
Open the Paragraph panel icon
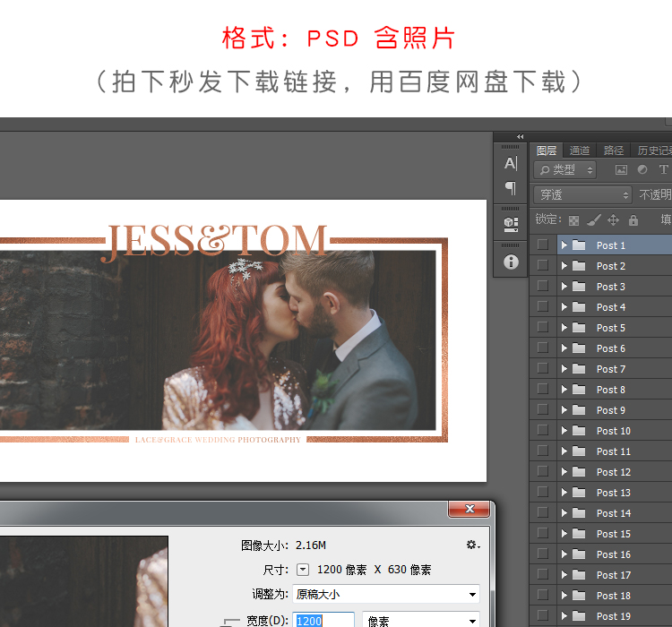tap(511, 188)
